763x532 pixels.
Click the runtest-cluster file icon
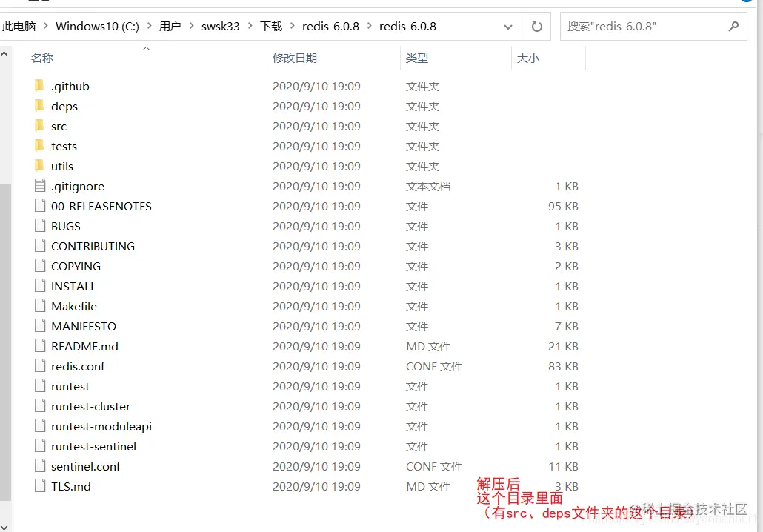coord(40,405)
